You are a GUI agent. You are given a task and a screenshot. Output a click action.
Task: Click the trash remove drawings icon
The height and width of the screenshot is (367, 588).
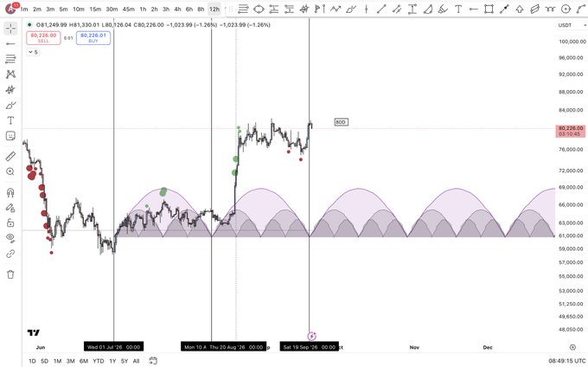coord(10,274)
